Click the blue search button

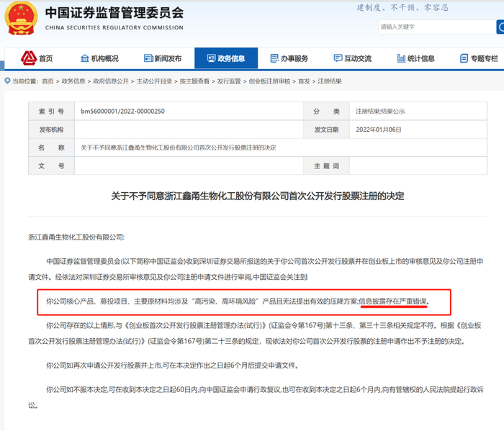[500, 27]
